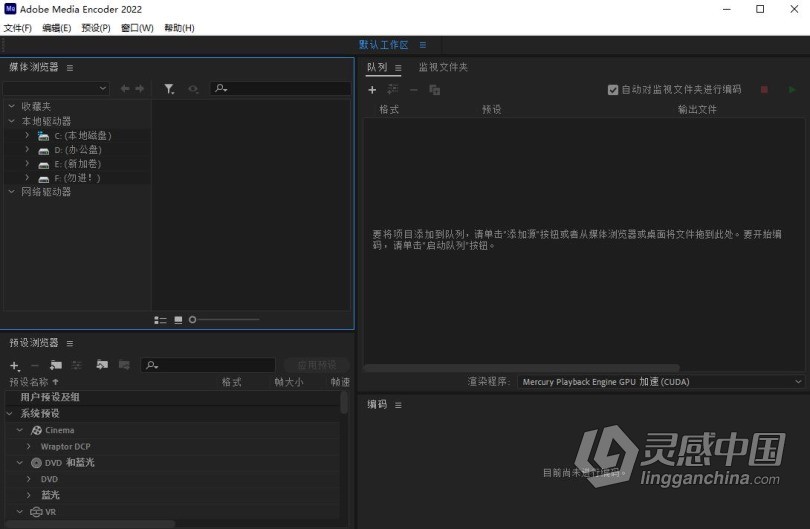The image size is (810, 529).
Task: Click the Media Browser search field
Action: pos(281,88)
